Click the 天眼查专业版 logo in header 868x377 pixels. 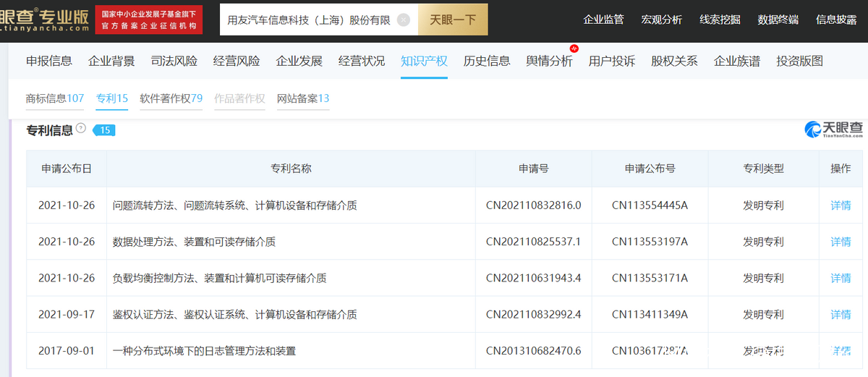point(43,20)
